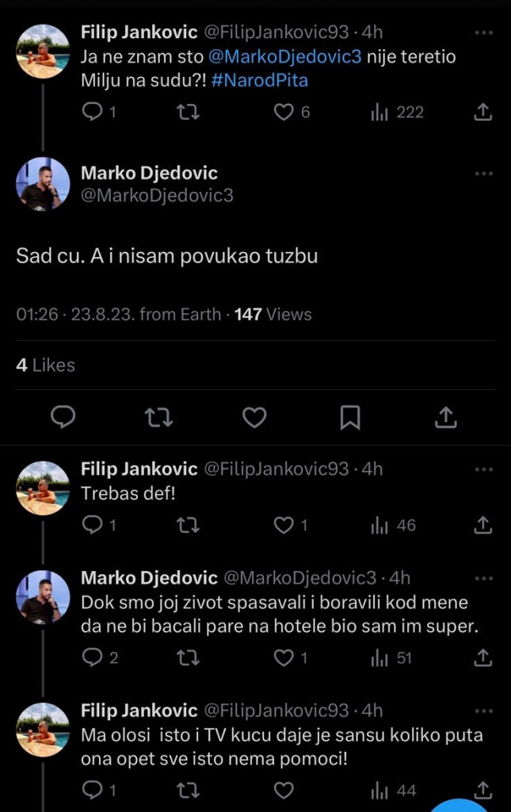
Task: Open the more menu on the 'Trebas def!' reply
Action: point(485,469)
